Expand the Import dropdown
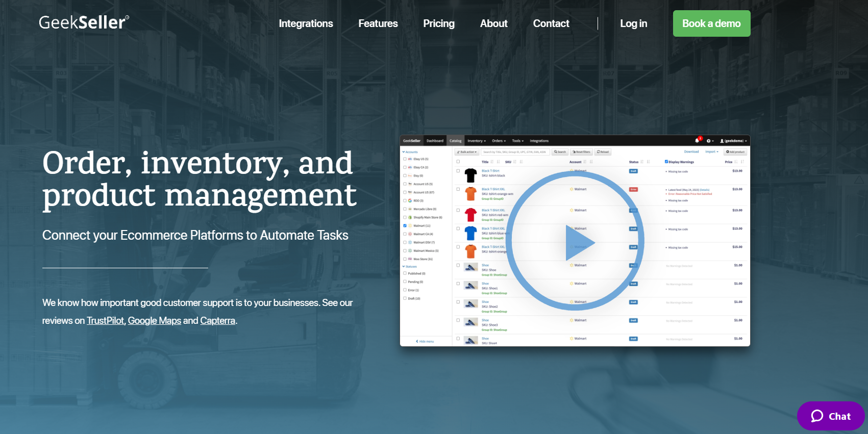 point(711,152)
